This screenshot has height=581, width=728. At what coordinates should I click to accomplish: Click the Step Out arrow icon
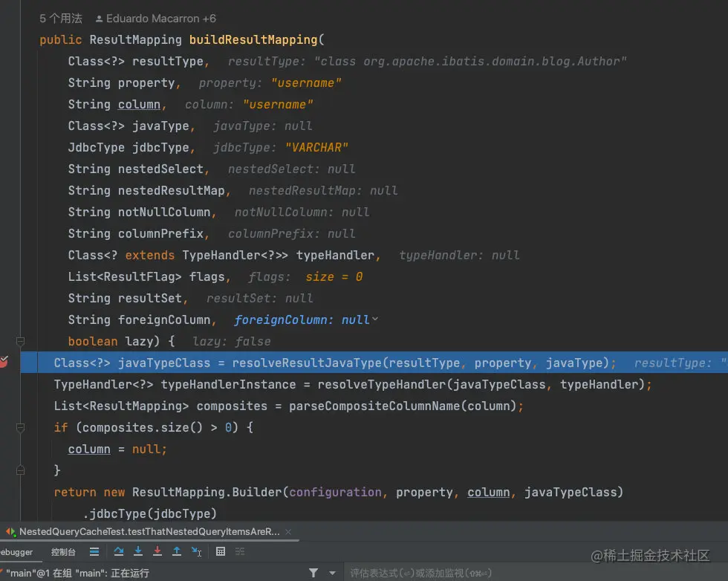click(177, 551)
